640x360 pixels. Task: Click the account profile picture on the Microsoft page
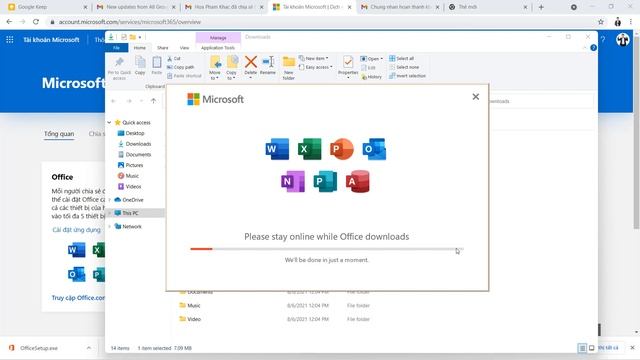622,40
